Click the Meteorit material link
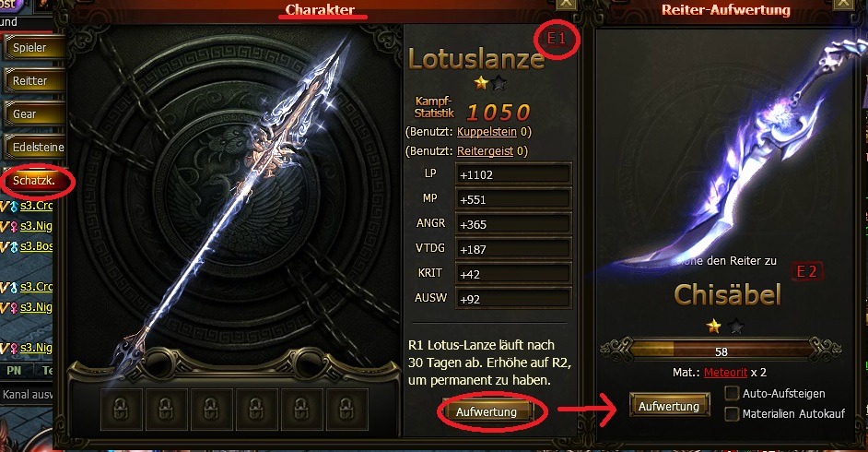 [x=726, y=373]
